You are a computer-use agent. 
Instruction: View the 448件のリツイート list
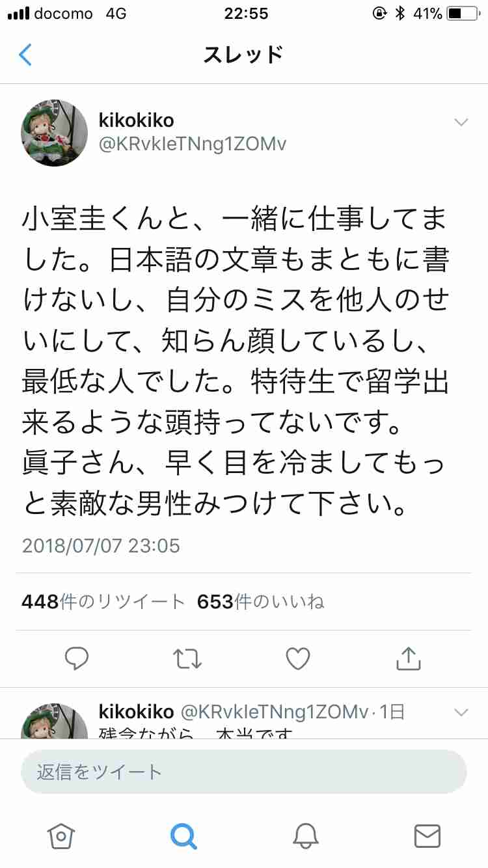pos(103,602)
